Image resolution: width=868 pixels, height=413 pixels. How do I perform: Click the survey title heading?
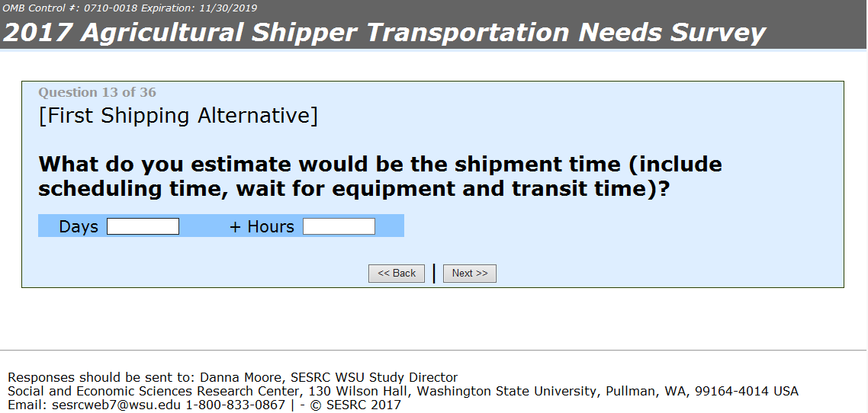pyautogui.click(x=384, y=33)
